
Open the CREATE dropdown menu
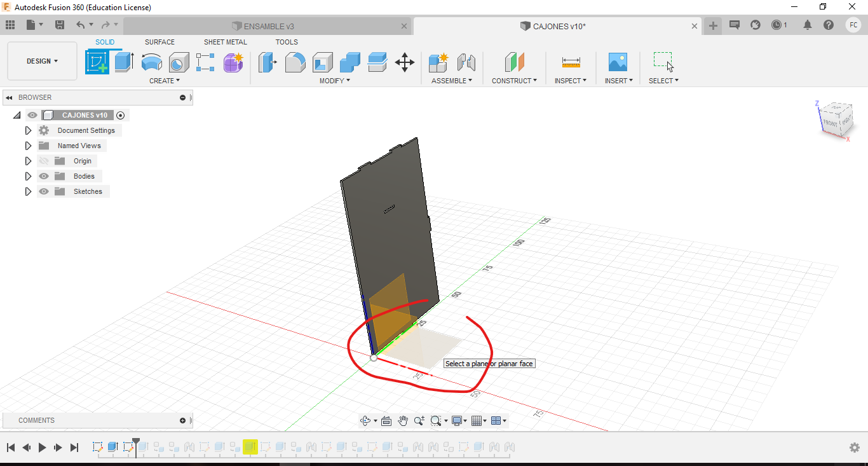click(165, 81)
